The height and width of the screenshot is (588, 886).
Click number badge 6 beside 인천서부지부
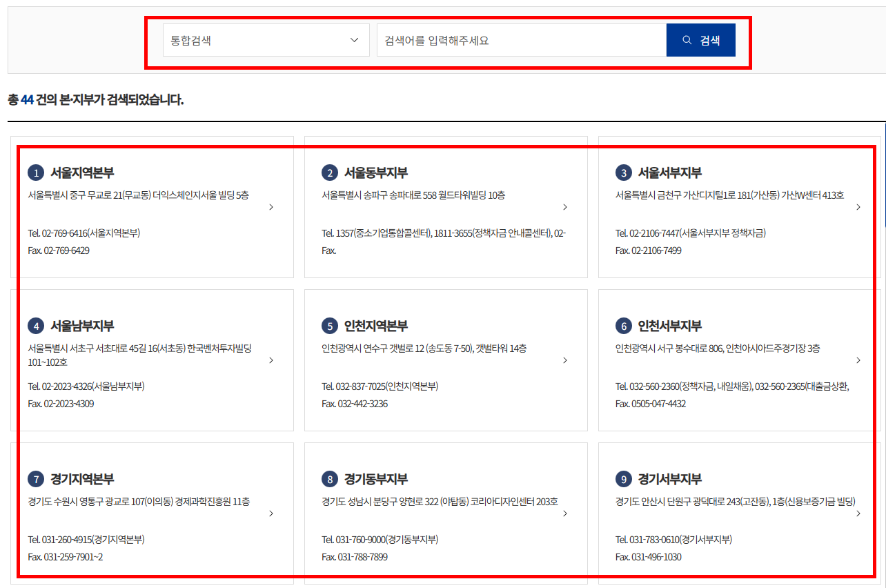pyautogui.click(x=623, y=326)
